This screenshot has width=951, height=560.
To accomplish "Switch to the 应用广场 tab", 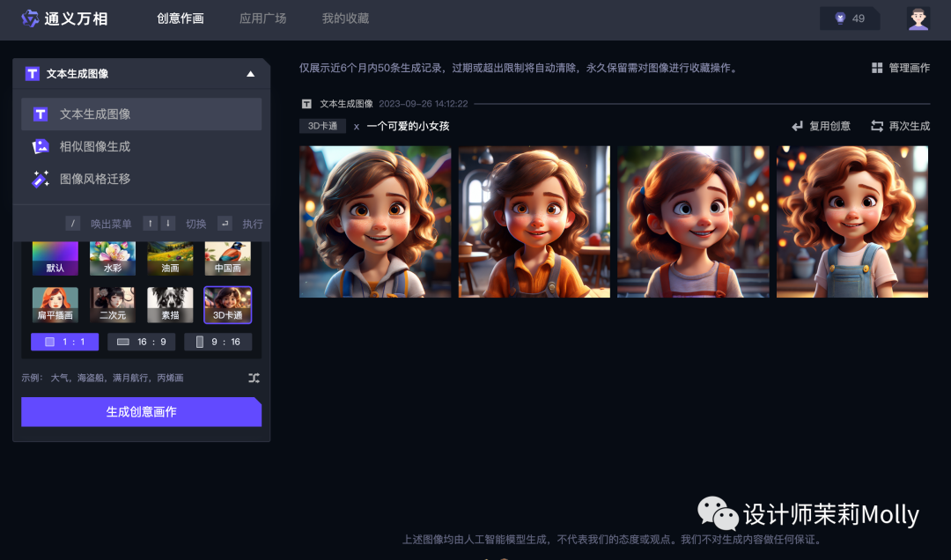I will click(262, 18).
